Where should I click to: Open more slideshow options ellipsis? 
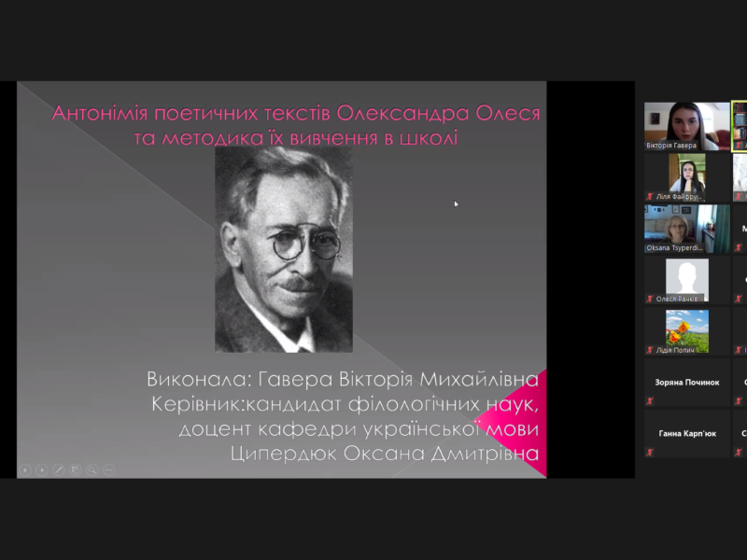109,469
